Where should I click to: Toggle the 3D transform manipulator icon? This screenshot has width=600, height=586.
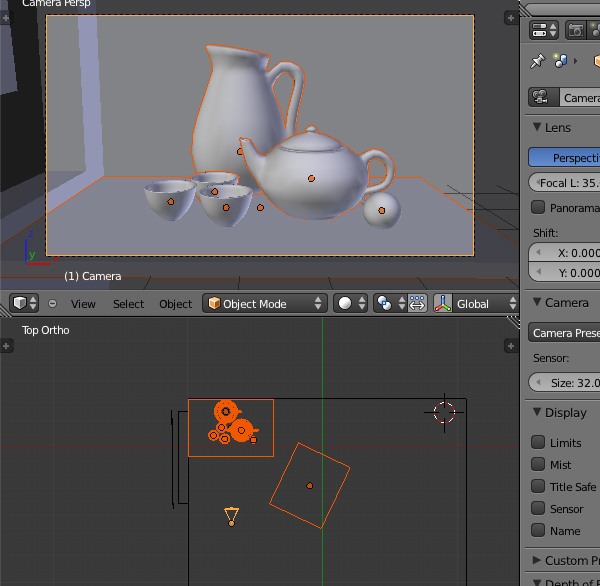[x=443, y=304]
